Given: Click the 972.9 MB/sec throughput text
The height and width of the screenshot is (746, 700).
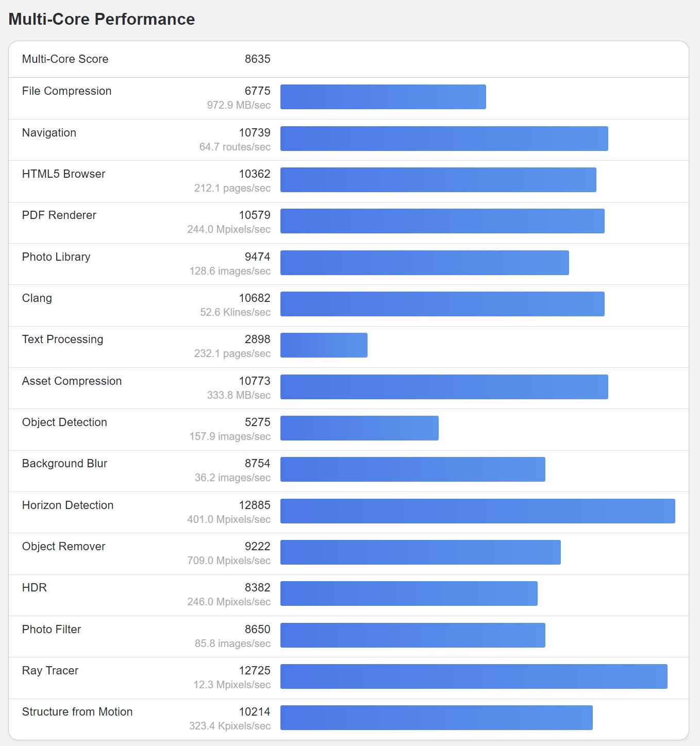Looking at the screenshot, I should pyautogui.click(x=239, y=105).
